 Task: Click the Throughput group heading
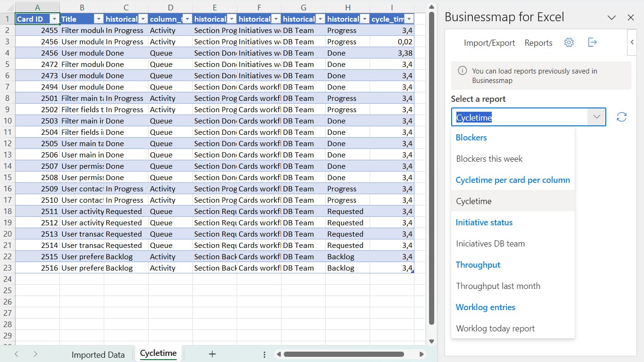click(478, 265)
